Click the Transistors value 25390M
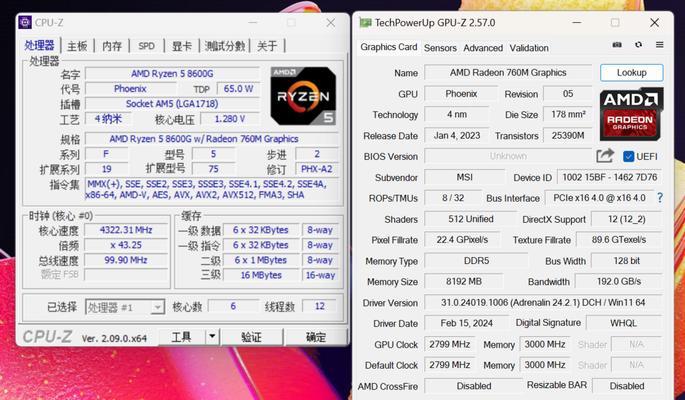The image size is (685, 400). [567, 135]
